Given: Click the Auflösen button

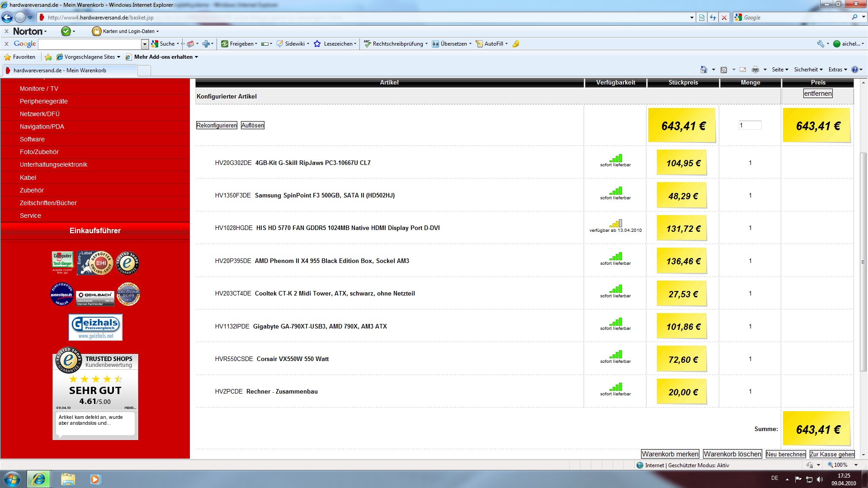Looking at the screenshot, I should coord(252,125).
